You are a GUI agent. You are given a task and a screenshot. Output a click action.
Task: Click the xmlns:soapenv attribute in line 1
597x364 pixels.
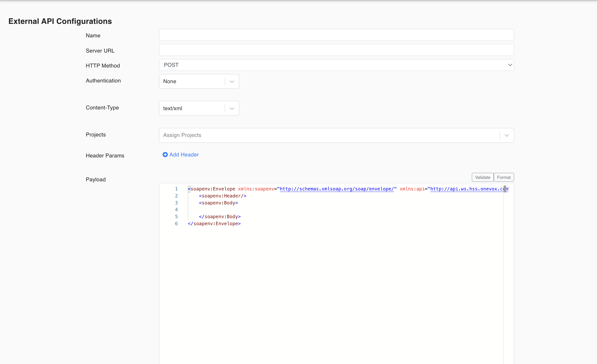pyautogui.click(x=256, y=189)
